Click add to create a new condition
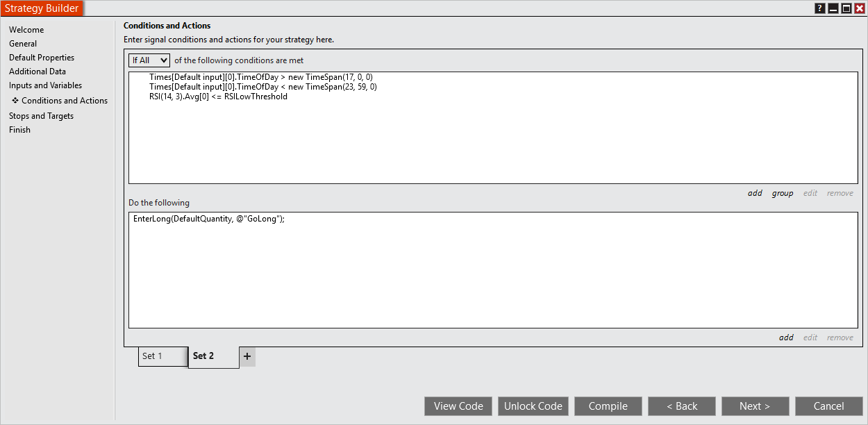The width and height of the screenshot is (868, 425). click(x=755, y=192)
